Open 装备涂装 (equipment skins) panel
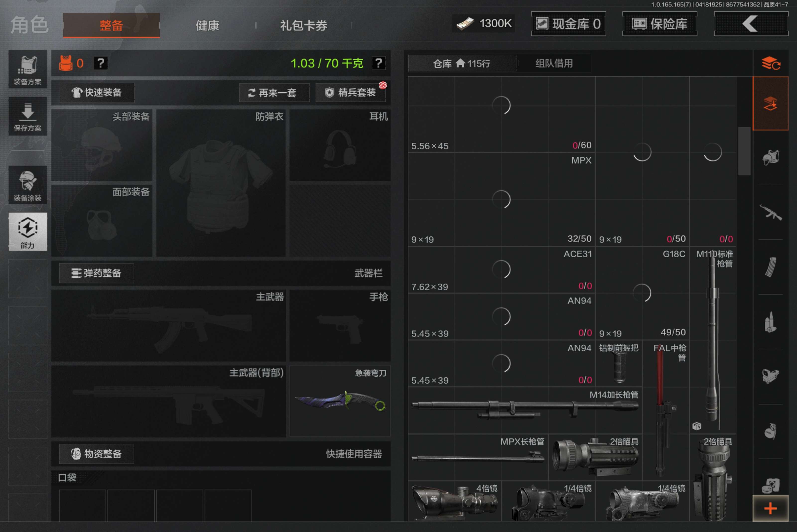The image size is (797, 532). coord(27,185)
